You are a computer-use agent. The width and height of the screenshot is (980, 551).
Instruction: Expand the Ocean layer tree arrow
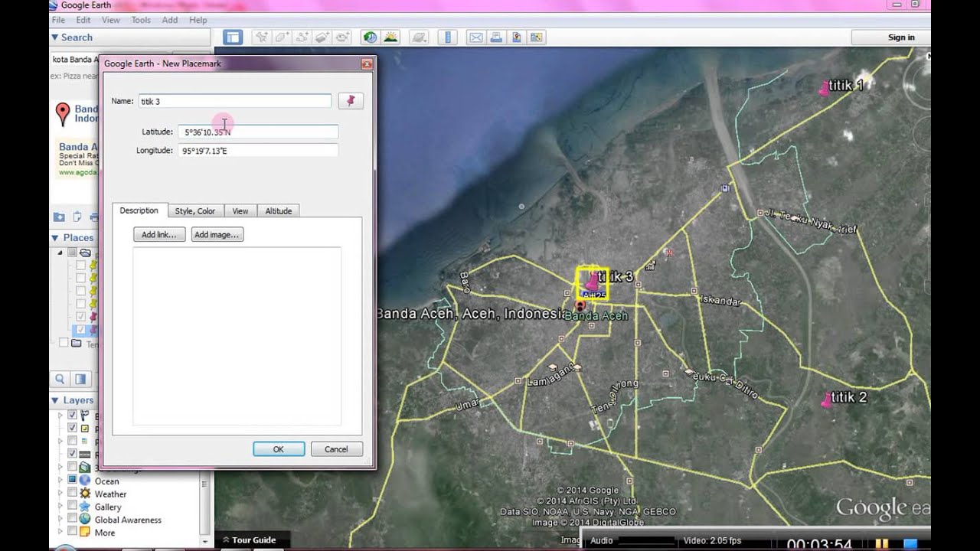pos(60,481)
